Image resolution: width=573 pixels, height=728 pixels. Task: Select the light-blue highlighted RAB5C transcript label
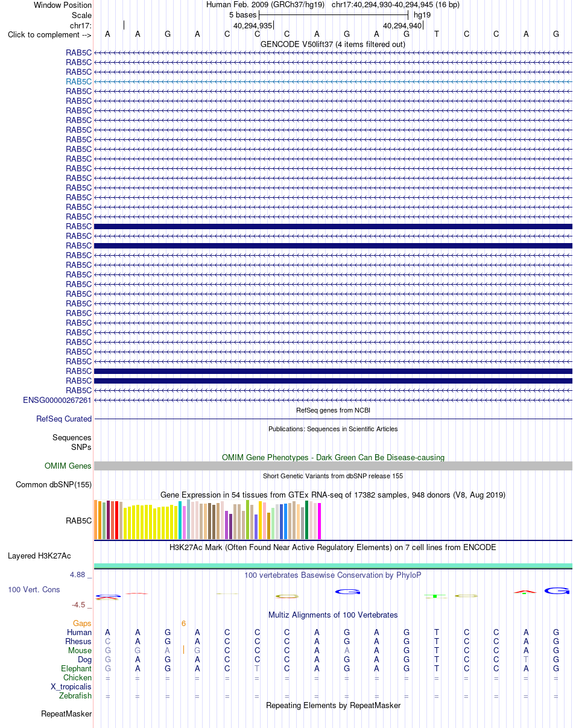click(79, 81)
